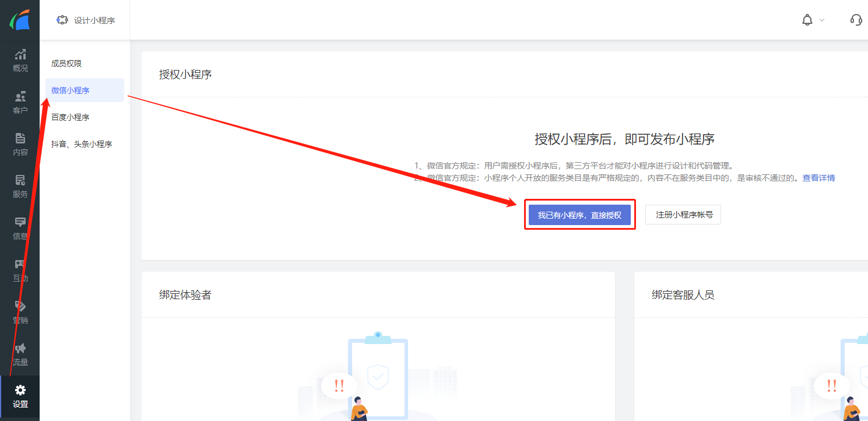Image resolution: width=868 pixels, height=421 pixels.
Task: Click the 设计小程序 header label
Action: (94, 20)
